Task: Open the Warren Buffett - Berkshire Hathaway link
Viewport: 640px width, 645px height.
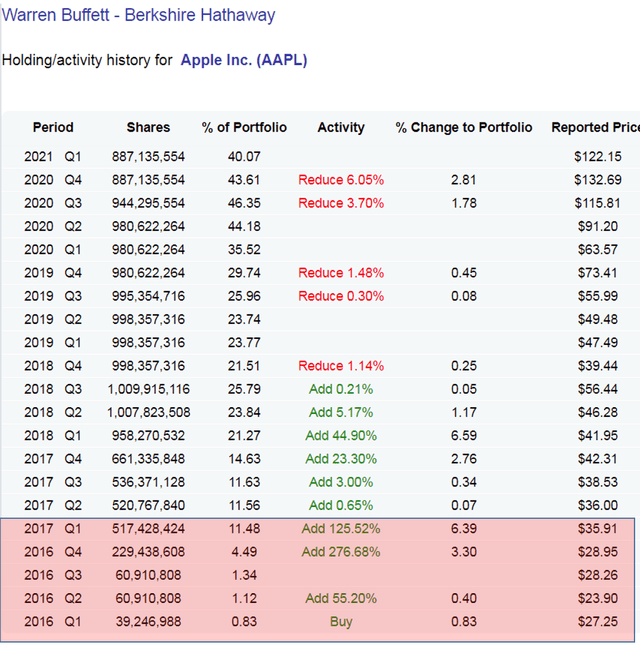Action: [x=138, y=15]
